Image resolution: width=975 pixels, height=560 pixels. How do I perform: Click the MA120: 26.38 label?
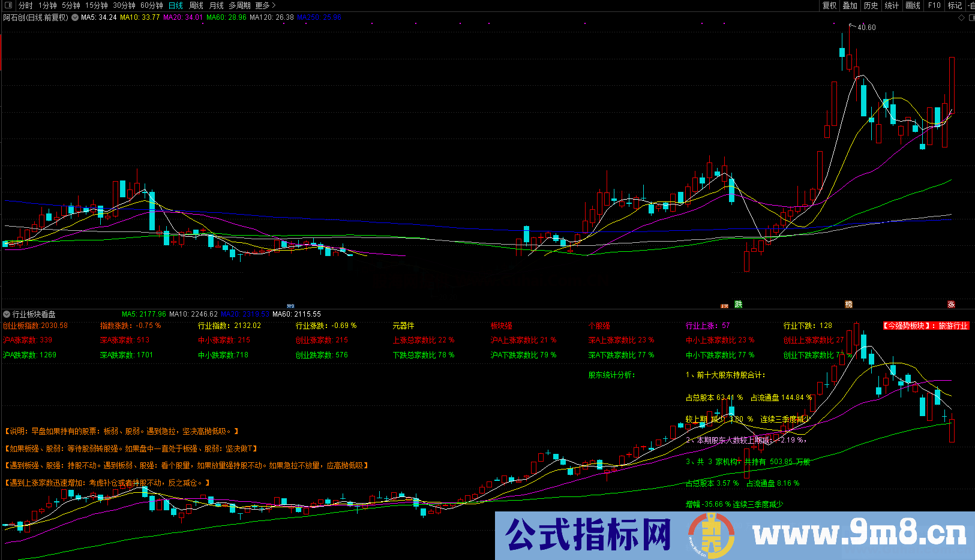click(272, 17)
